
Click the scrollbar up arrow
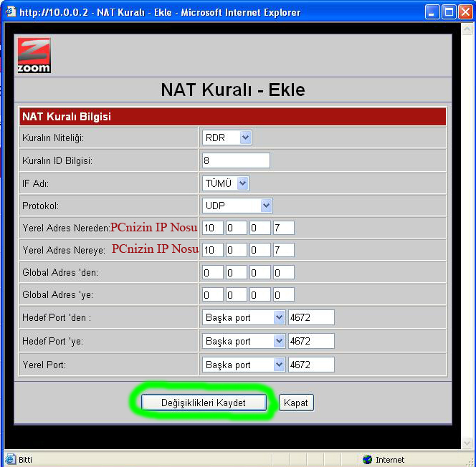pyautogui.click(x=467, y=29)
